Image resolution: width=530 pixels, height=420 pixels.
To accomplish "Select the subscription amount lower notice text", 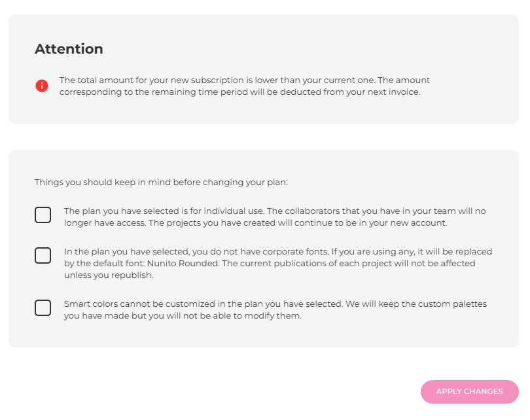I will point(245,86).
